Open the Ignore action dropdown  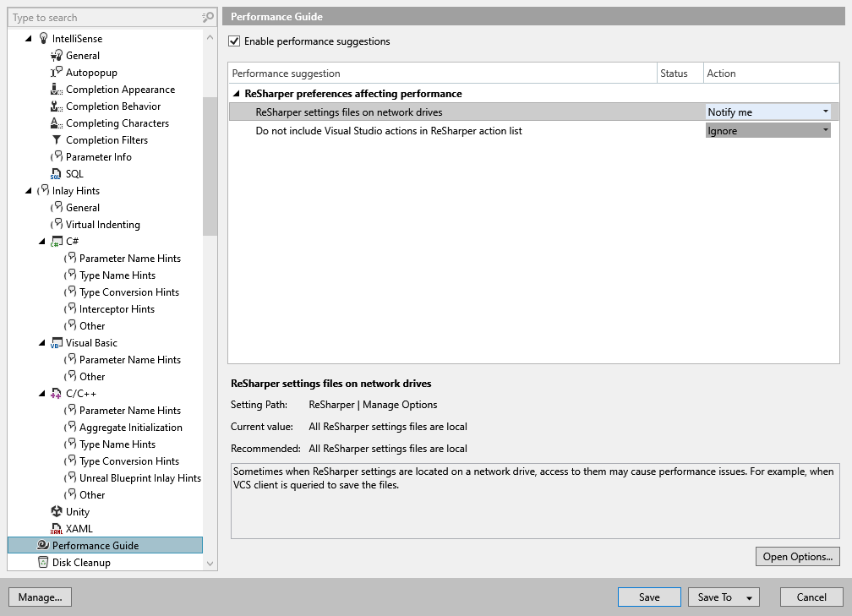coord(768,131)
